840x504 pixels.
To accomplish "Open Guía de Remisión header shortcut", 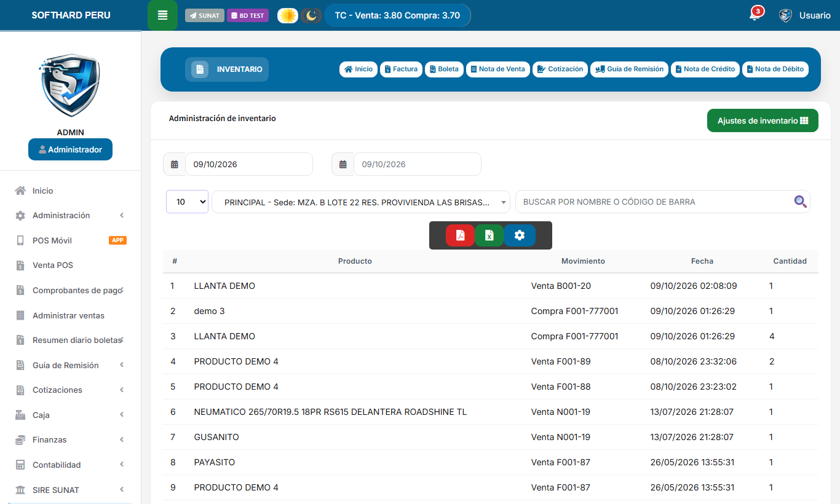I will [629, 69].
